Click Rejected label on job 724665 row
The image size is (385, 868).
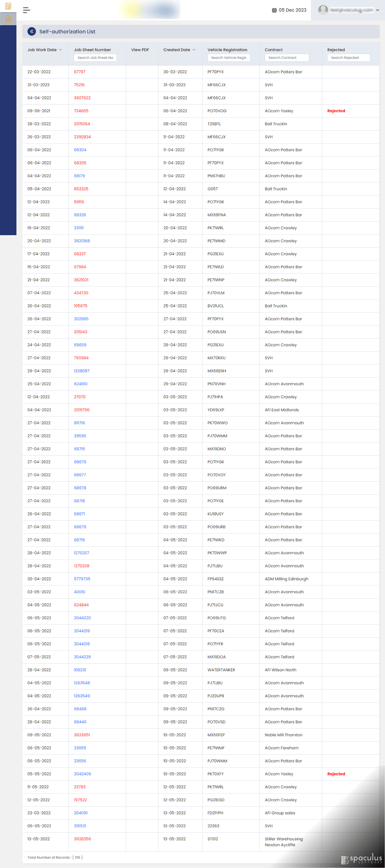tap(336, 111)
